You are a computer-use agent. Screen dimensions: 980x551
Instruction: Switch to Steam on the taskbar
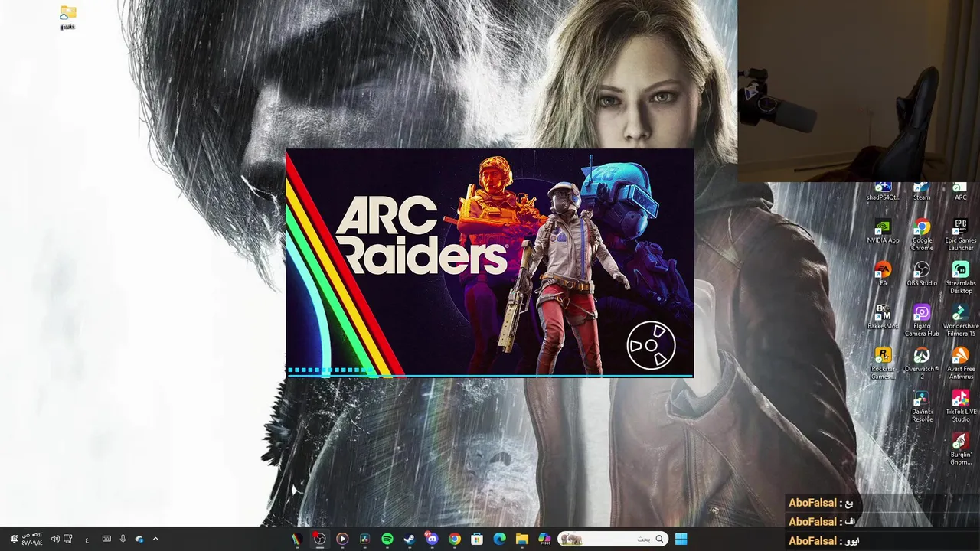(410, 539)
